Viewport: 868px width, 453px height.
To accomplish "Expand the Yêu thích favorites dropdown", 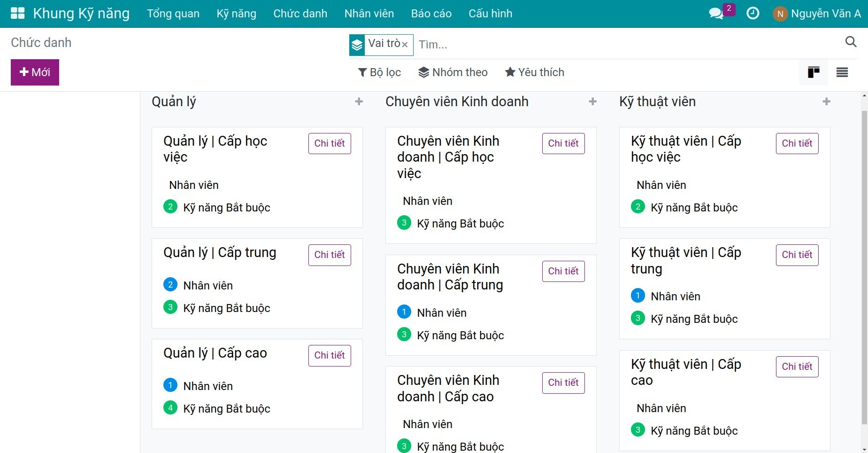I will (535, 72).
